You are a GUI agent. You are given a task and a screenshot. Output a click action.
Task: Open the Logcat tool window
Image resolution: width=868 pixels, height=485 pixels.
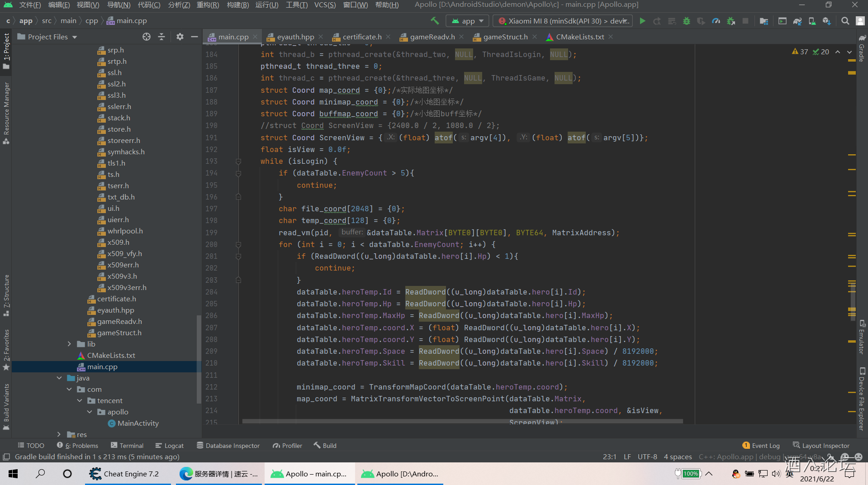click(x=169, y=446)
